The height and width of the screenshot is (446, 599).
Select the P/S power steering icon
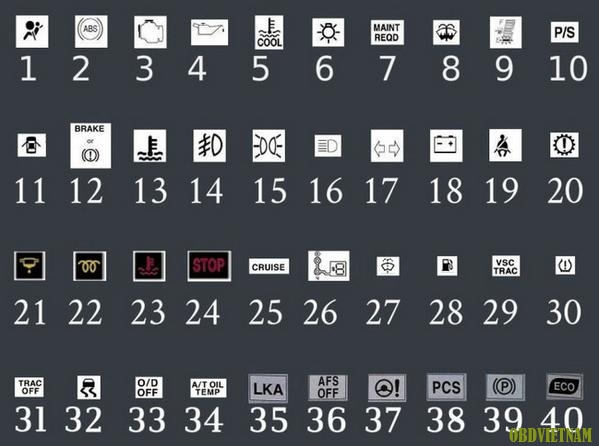click(x=565, y=32)
